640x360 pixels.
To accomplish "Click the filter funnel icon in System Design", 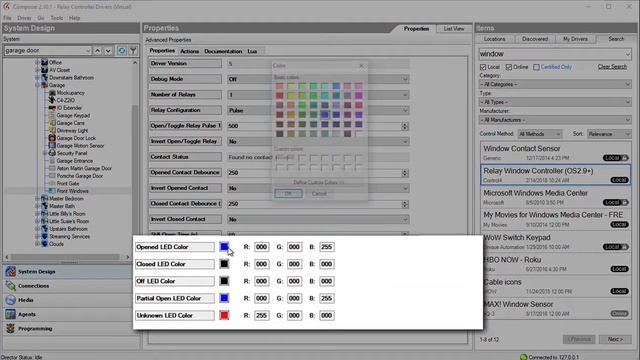I will (133, 51).
